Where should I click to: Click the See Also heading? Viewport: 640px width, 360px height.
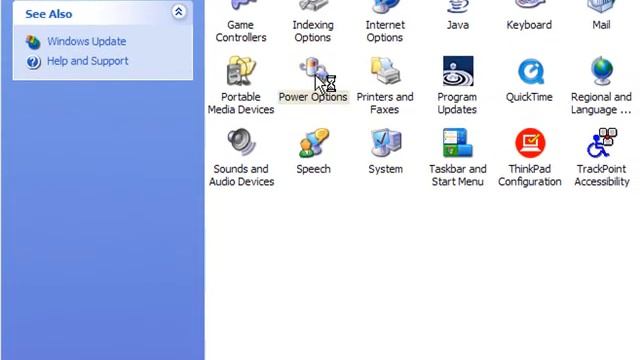tap(49, 14)
